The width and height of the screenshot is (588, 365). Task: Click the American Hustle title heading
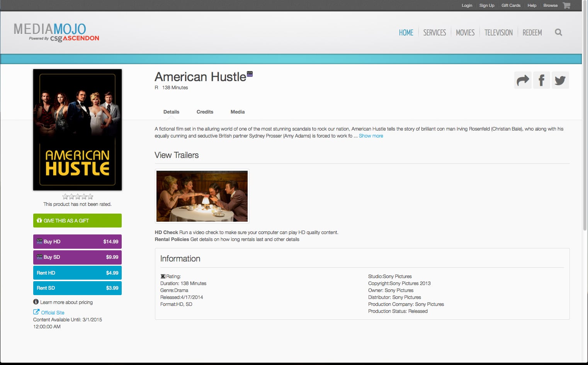pyautogui.click(x=201, y=77)
